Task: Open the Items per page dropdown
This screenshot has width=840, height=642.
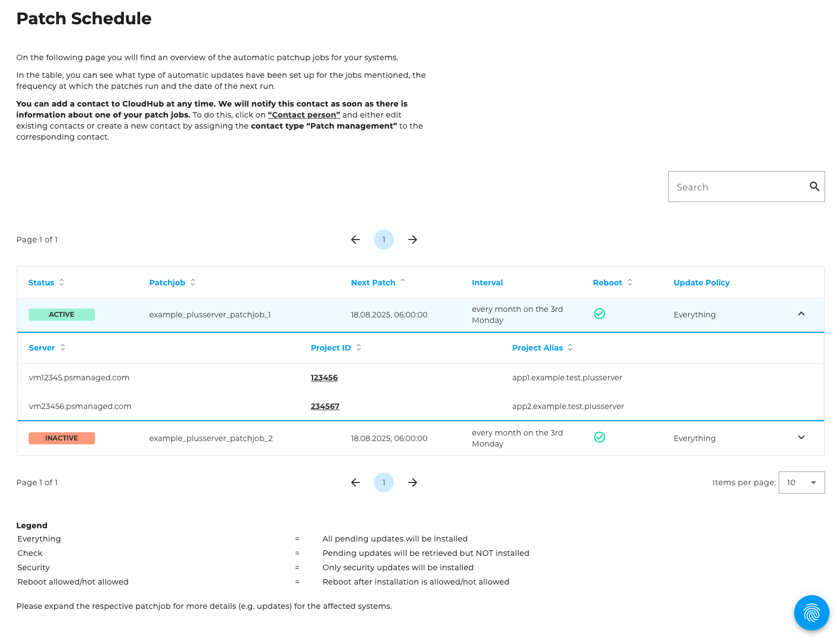Action: tap(801, 482)
